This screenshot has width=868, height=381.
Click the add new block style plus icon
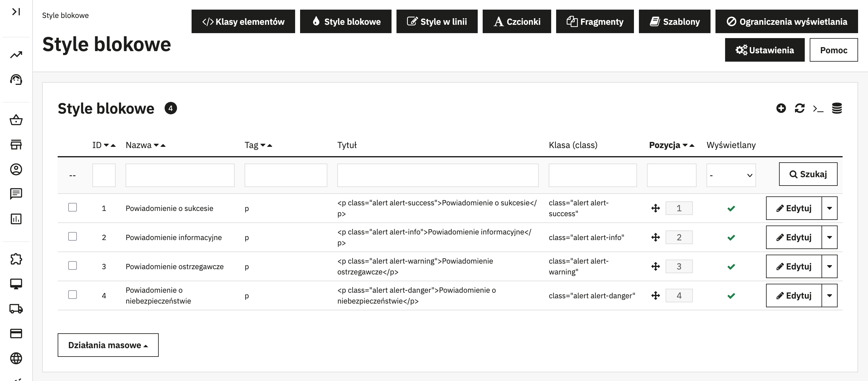(781, 108)
